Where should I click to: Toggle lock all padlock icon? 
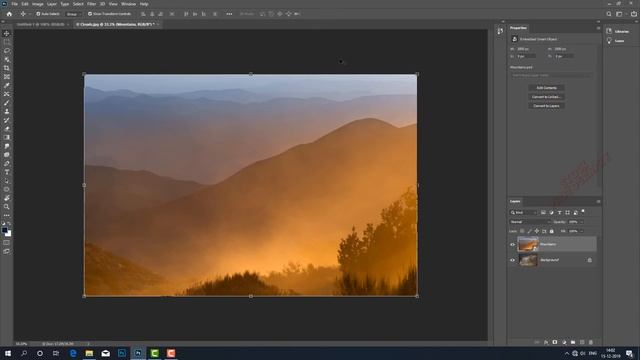[x=551, y=231]
